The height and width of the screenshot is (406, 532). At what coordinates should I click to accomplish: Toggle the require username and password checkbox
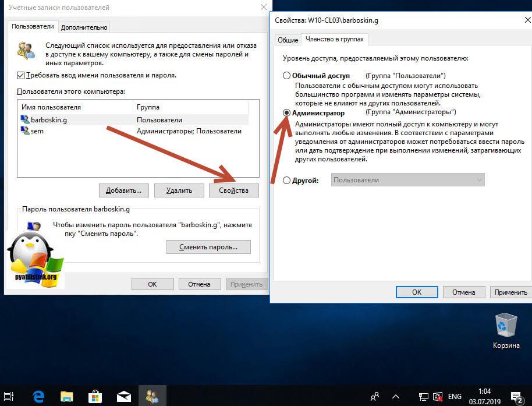tap(21, 75)
